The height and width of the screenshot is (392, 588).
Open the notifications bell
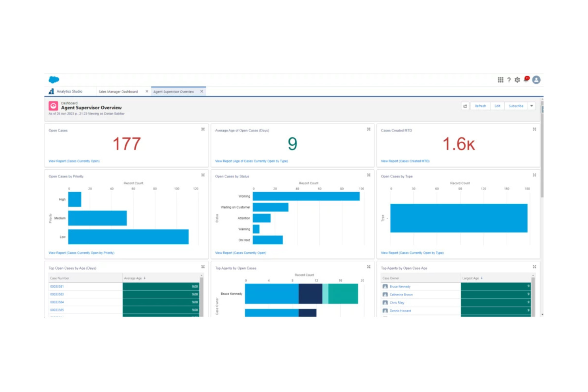pos(526,80)
